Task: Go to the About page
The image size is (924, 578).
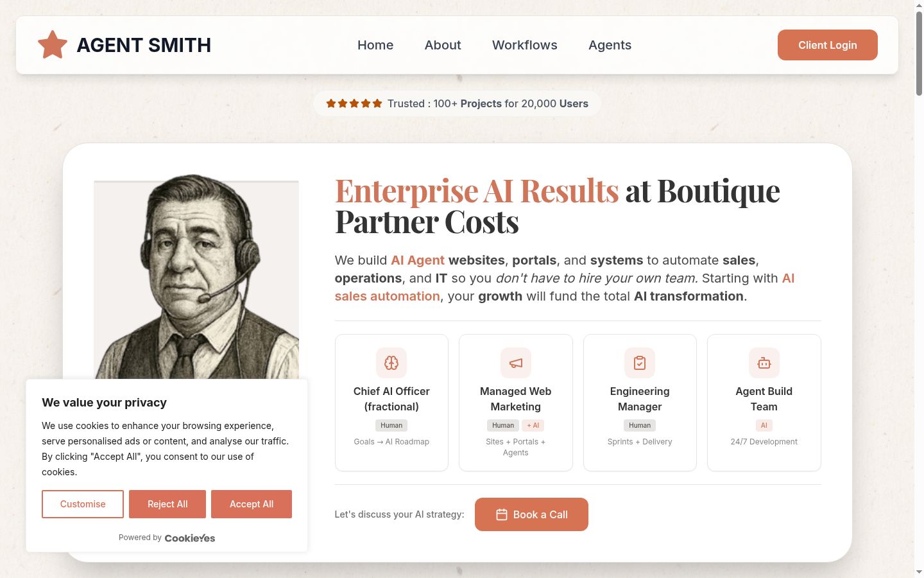Action: [x=443, y=45]
